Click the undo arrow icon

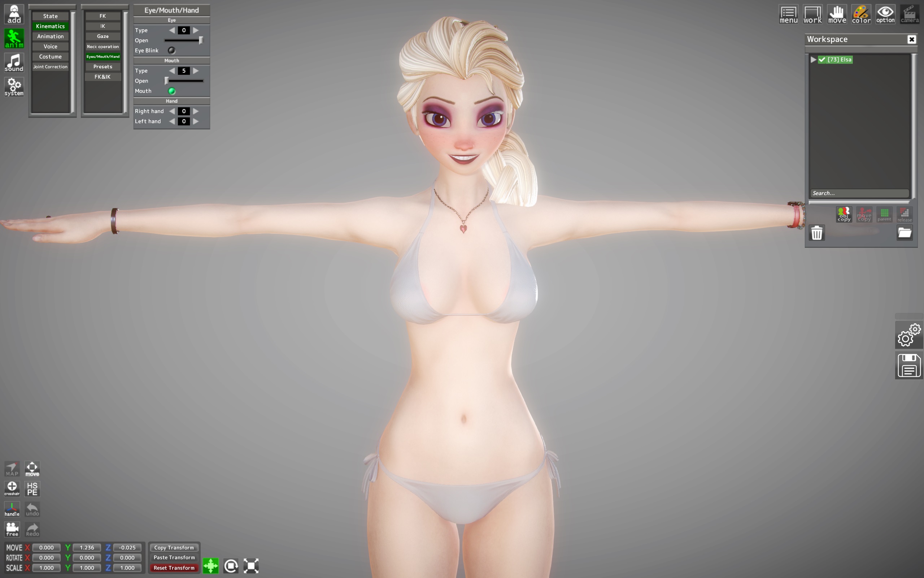(x=32, y=509)
